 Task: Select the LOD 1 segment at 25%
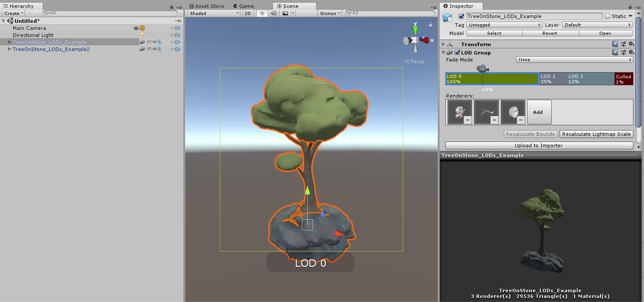553,79
